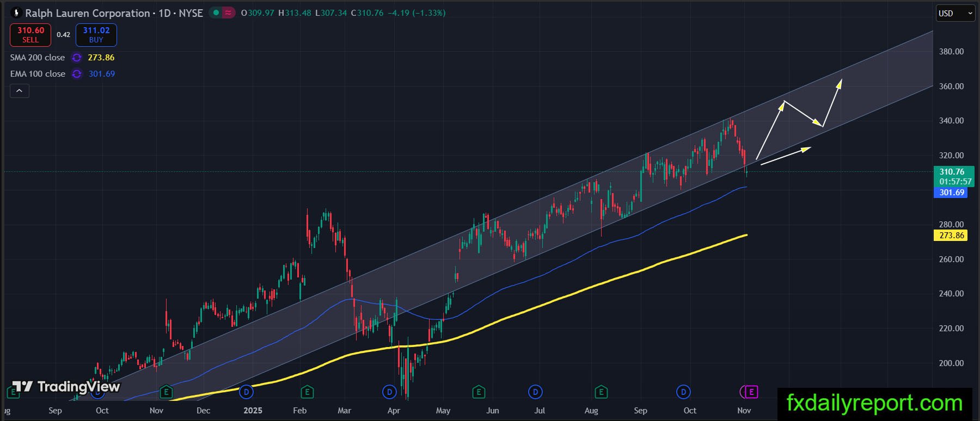Screen dimensions: 980x421
Task: Click the dividend D marker before 2025 label
Action: (247, 392)
